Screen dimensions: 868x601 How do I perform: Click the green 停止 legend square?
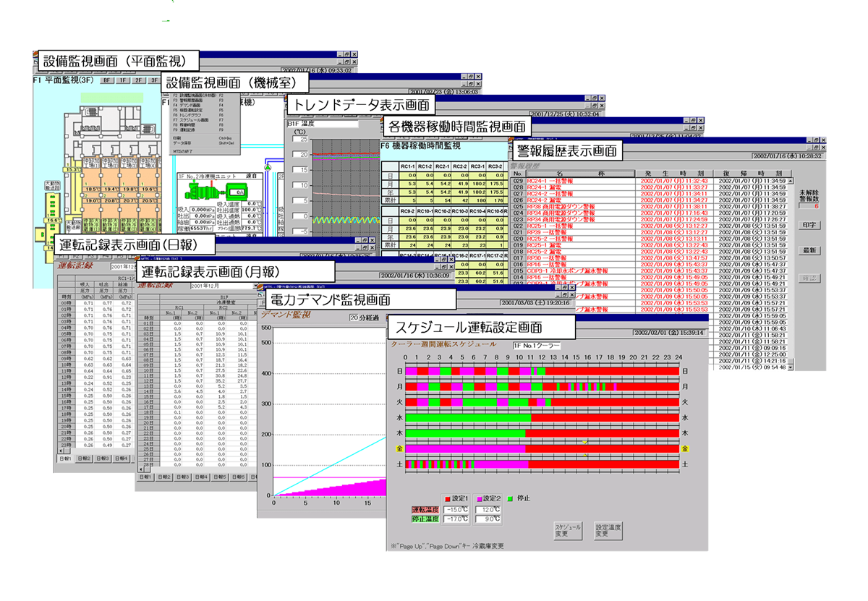pyautogui.click(x=511, y=498)
